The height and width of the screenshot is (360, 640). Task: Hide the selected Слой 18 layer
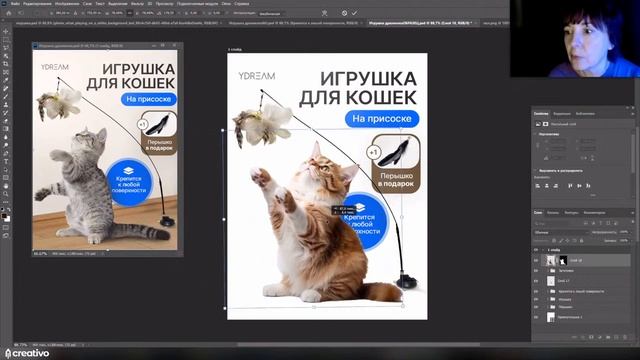(536, 260)
